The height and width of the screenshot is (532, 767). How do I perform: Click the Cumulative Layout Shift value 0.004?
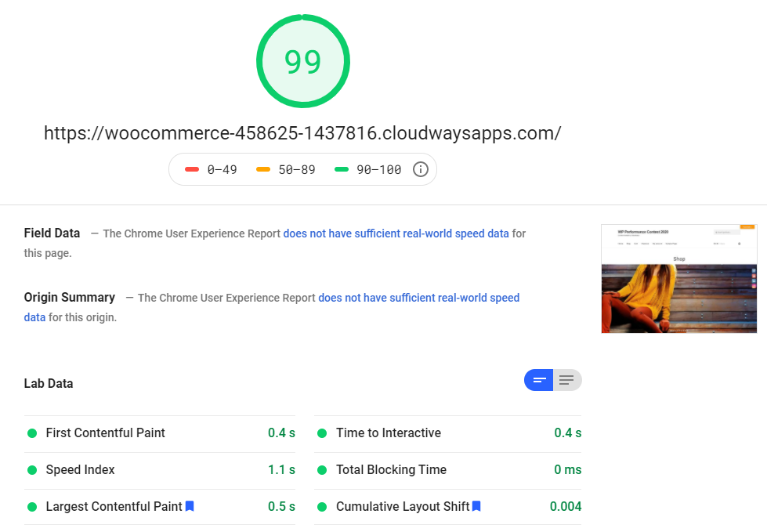coord(566,506)
